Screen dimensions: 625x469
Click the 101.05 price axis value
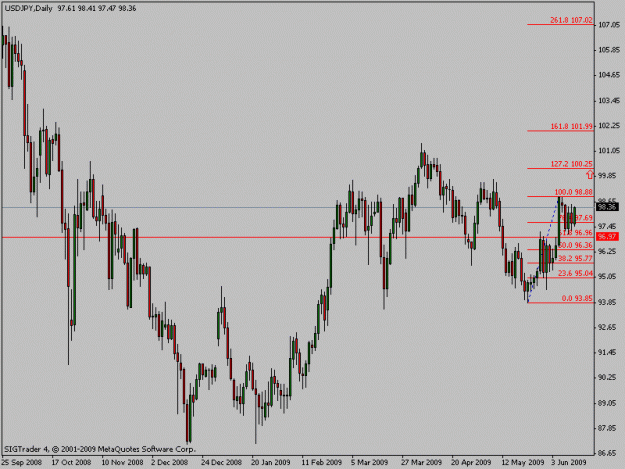609,151
